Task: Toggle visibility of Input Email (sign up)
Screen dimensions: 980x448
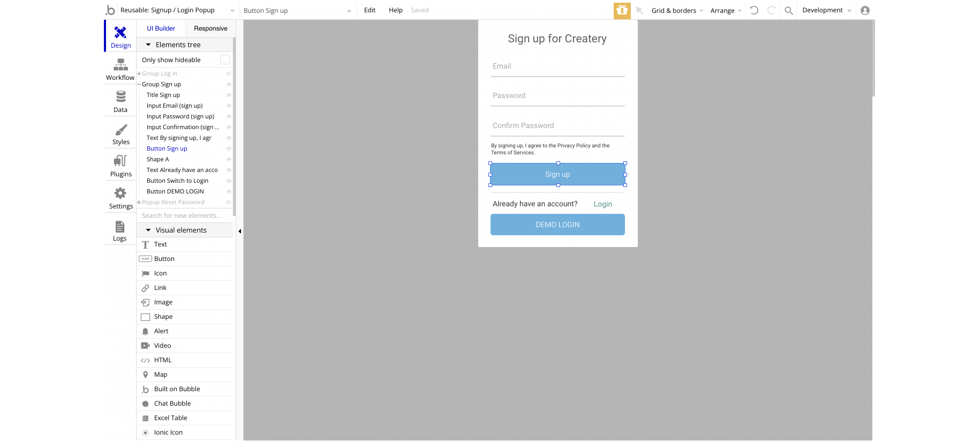Action: 229,106
